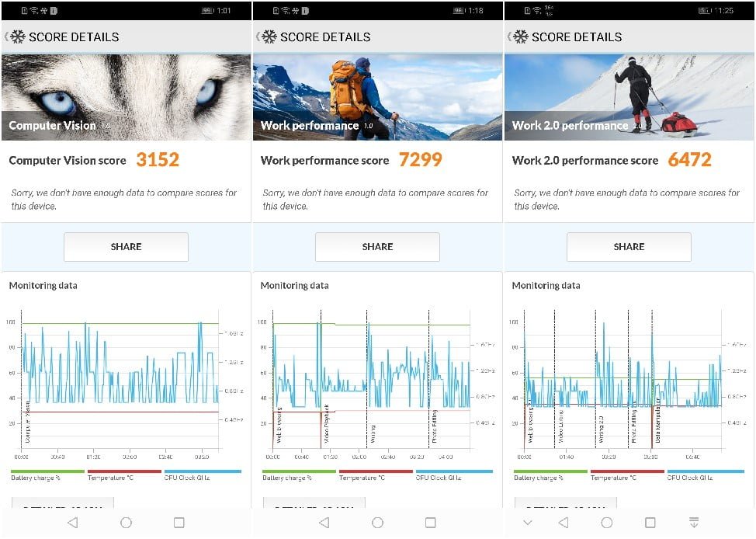
Task: Share the Computer Vision score
Action: coord(126,247)
